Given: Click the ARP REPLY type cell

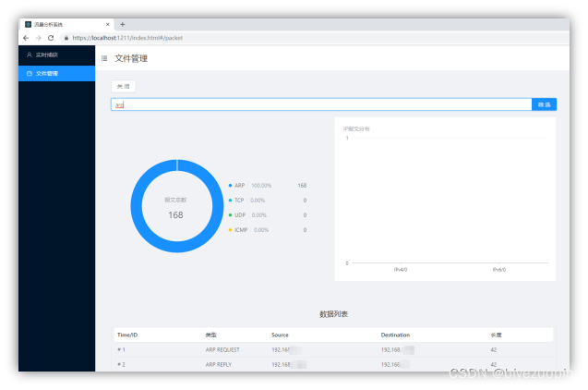Looking at the screenshot, I should (x=219, y=364).
